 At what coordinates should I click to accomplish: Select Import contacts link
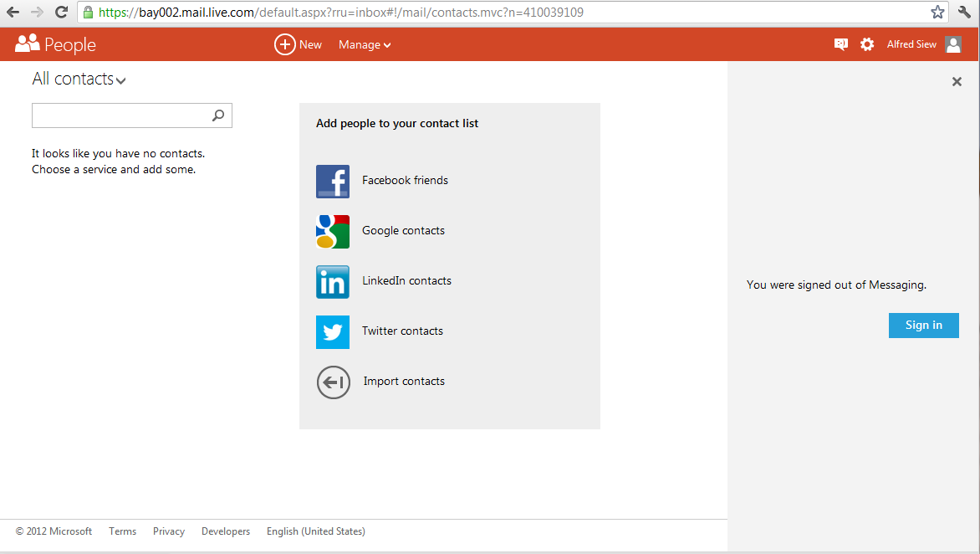(x=404, y=381)
